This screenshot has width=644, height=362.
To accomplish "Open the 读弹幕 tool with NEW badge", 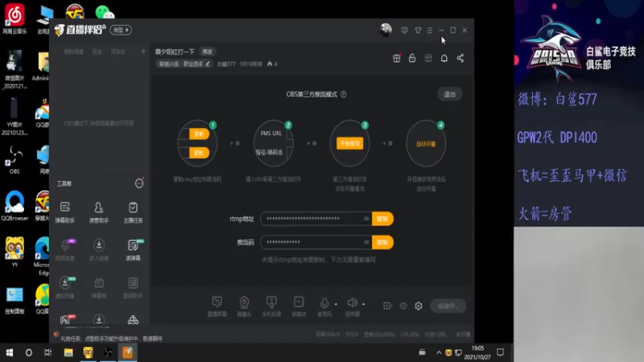I will point(133,250).
